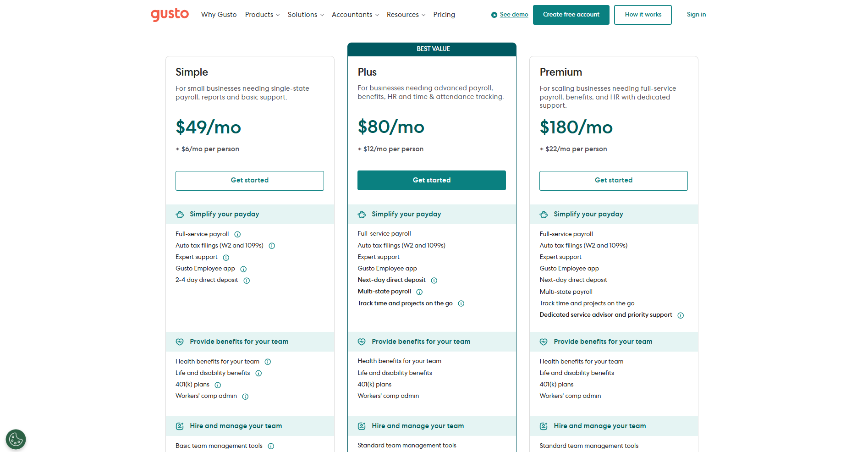Open info tooltip for Basic team management tools
The width and height of the screenshot is (868, 452).
click(271, 446)
